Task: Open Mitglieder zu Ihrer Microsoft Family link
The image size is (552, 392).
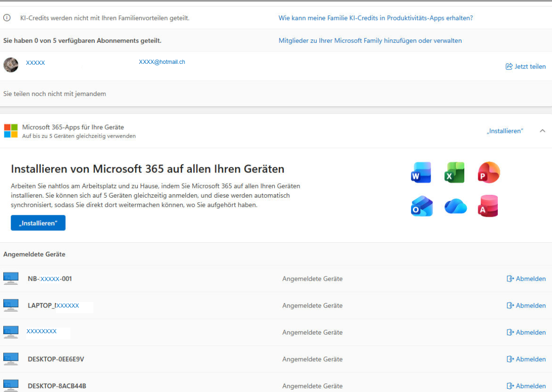Action: pos(370,41)
